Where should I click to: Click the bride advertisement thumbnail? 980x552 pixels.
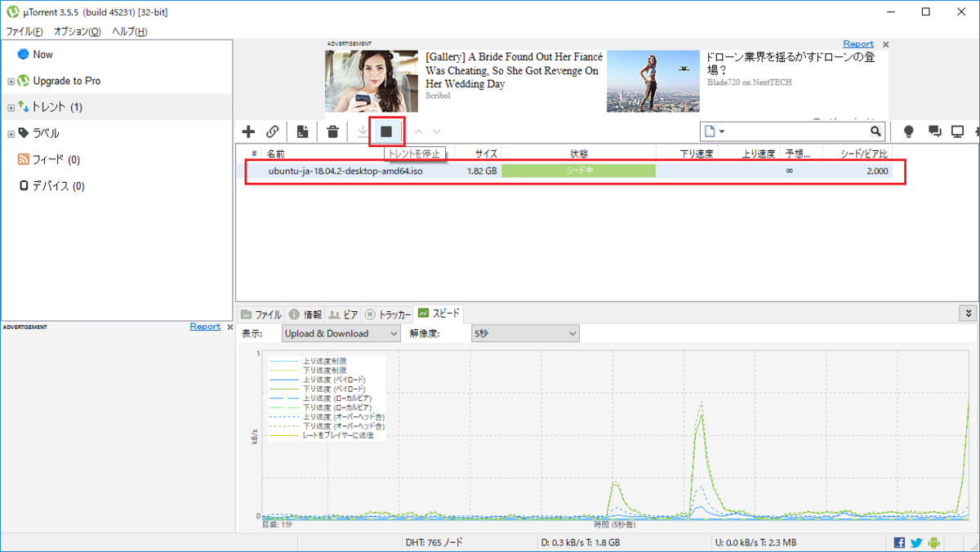[372, 81]
